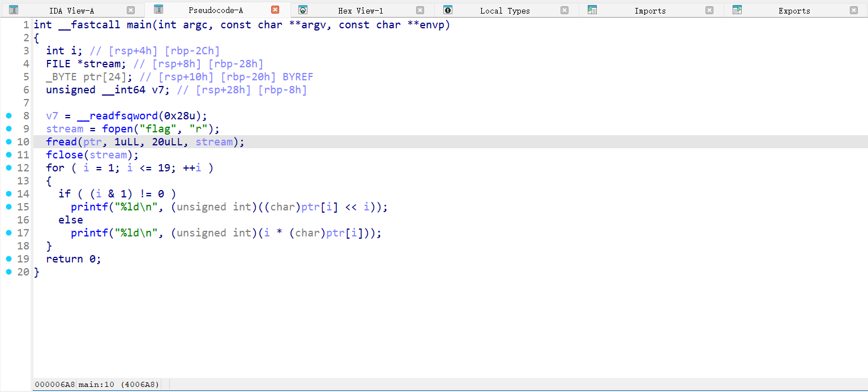
Task: Click the Local Types tab icon
Action: click(448, 10)
